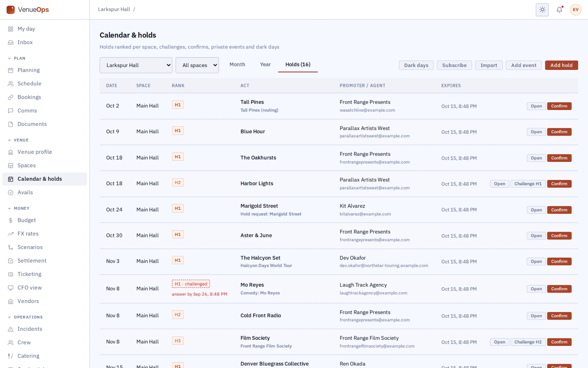Collapse the PLAN sidebar section
The height and width of the screenshot is (368, 588).
tap(17, 58)
